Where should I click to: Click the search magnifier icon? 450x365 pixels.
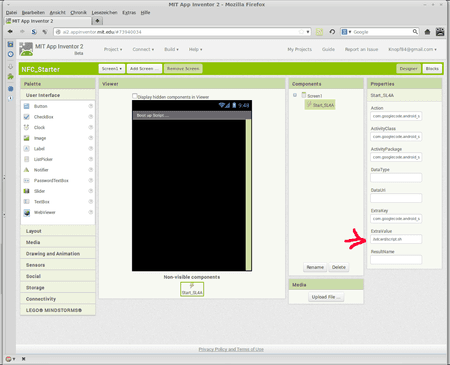tap(415, 32)
